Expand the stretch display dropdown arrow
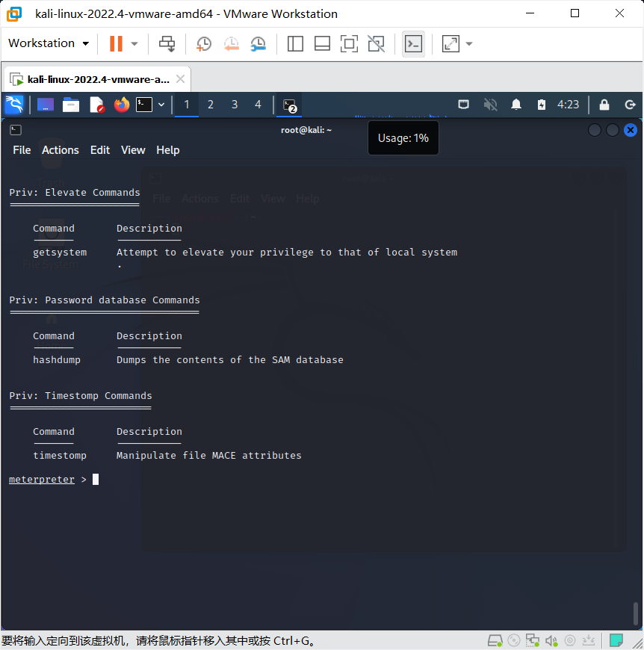This screenshot has height=650, width=644. [469, 43]
